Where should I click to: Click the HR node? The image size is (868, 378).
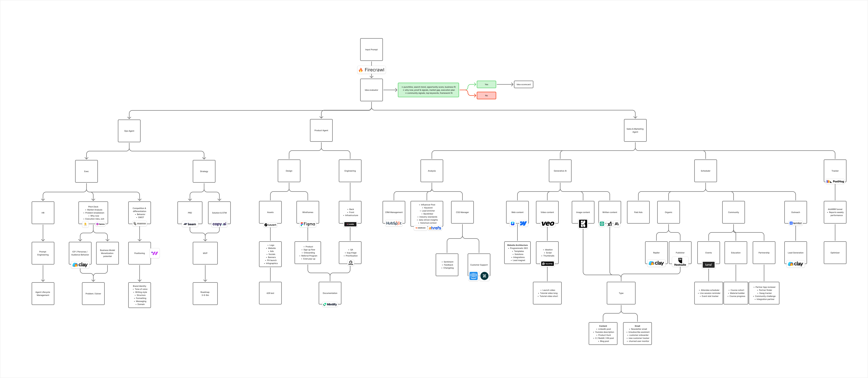click(43, 213)
